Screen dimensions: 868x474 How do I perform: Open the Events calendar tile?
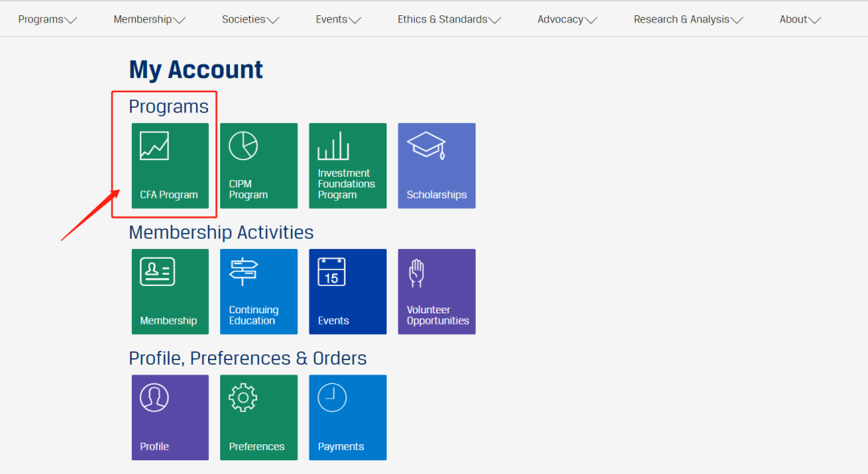tap(347, 291)
